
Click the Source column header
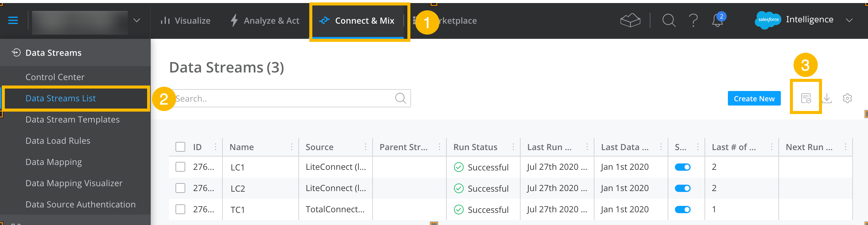pos(319,147)
